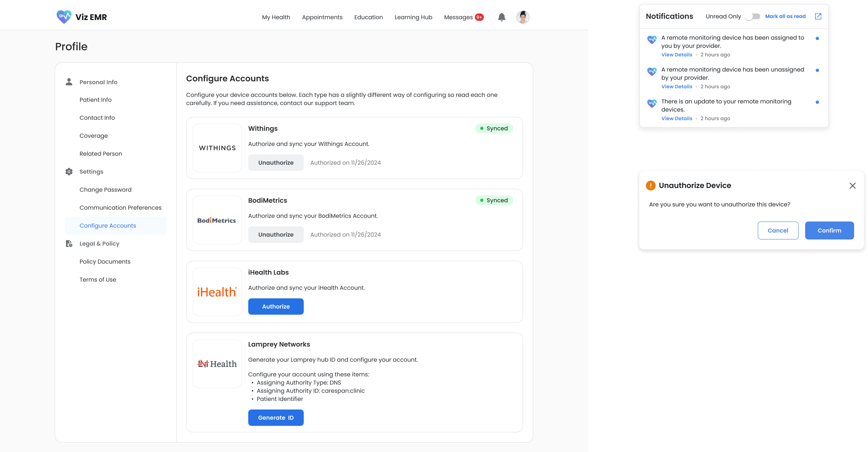Open the notifications bell icon

coord(501,17)
